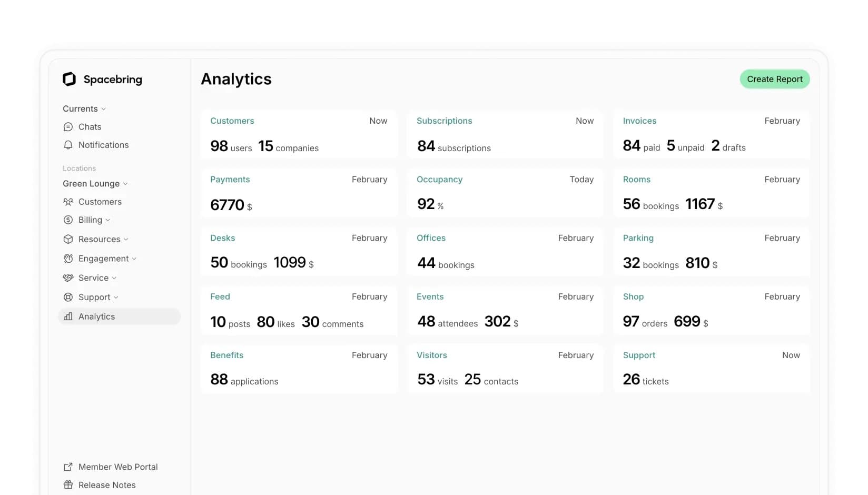Open the Analytics bar chart icon
The image size is (868, 495).
click(68, 316)
